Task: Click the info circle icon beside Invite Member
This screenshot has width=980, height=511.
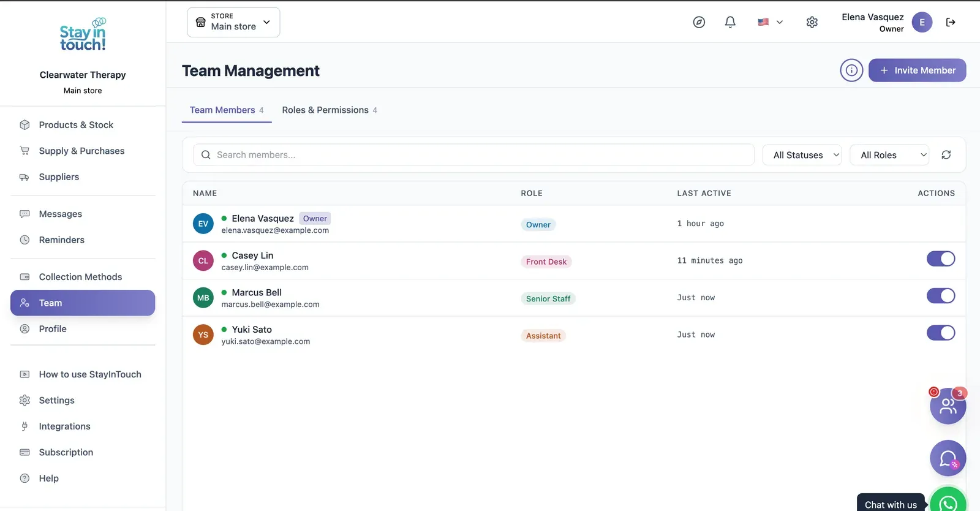Action: pyautogui.click(x=851, y=70)
